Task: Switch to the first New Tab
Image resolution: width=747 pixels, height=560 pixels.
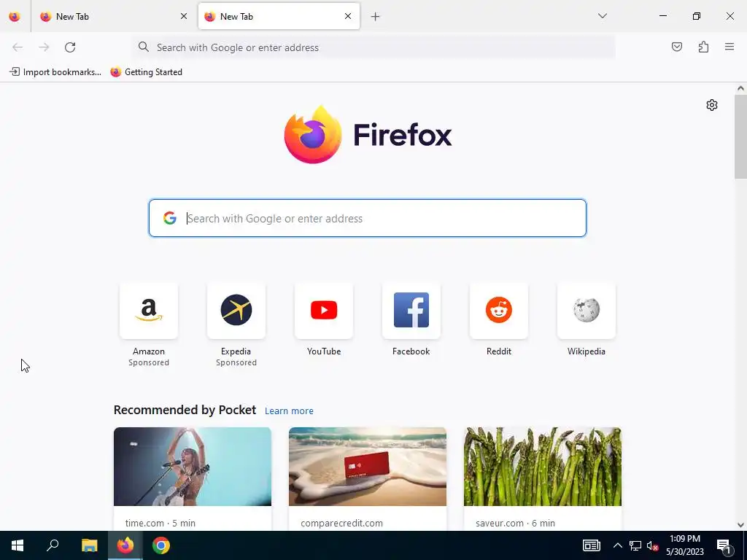Action: click(x=112, y=16)
